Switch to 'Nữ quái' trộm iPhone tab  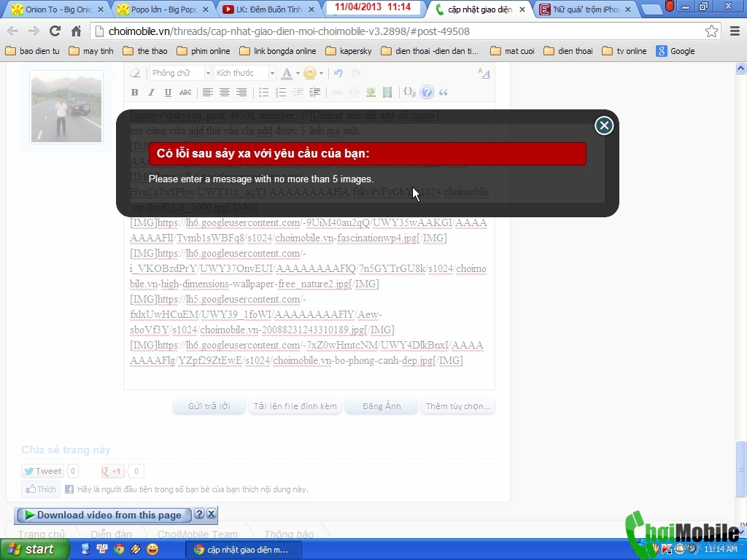click(x=586, y=9)
